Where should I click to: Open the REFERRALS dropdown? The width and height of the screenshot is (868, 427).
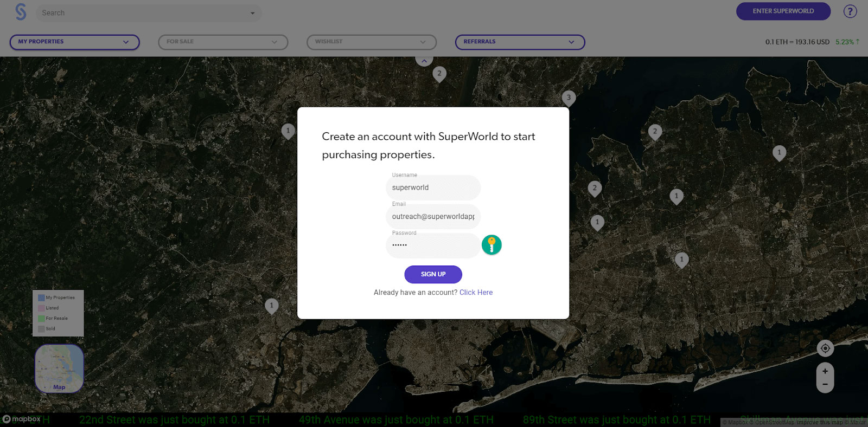520,42
